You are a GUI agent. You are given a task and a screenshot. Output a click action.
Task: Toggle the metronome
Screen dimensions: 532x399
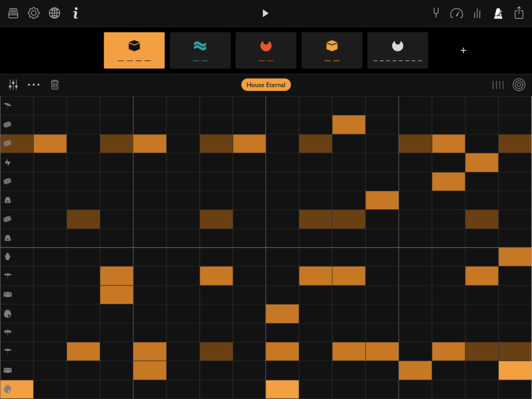point(498,14)
